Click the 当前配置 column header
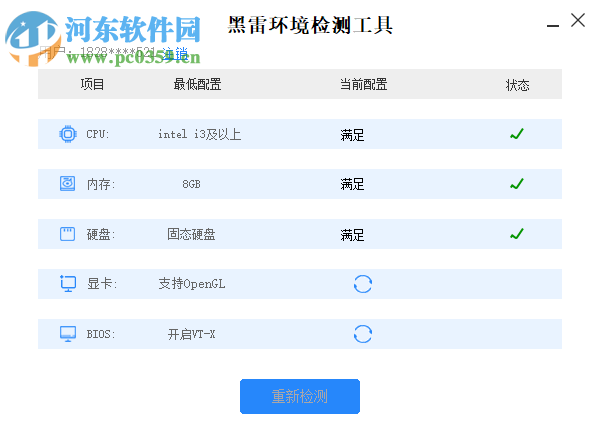The height and width of the screenshot is (434, 600). point(364,84)
